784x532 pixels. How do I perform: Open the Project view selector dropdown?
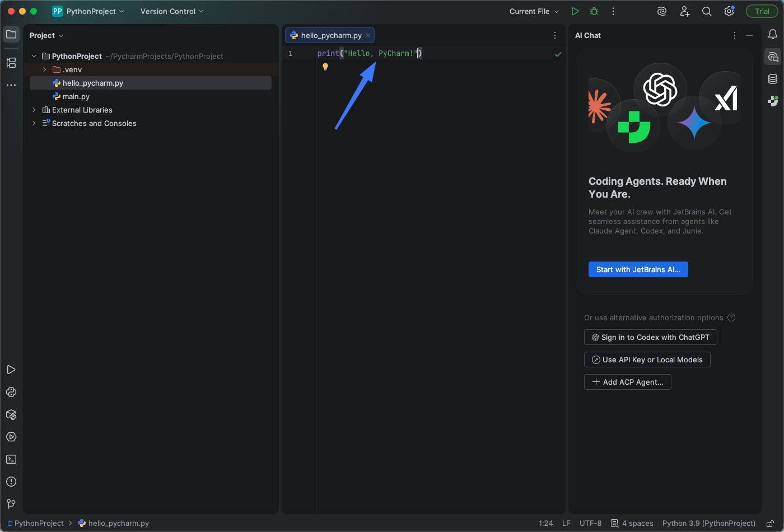[x=46, y=35]
